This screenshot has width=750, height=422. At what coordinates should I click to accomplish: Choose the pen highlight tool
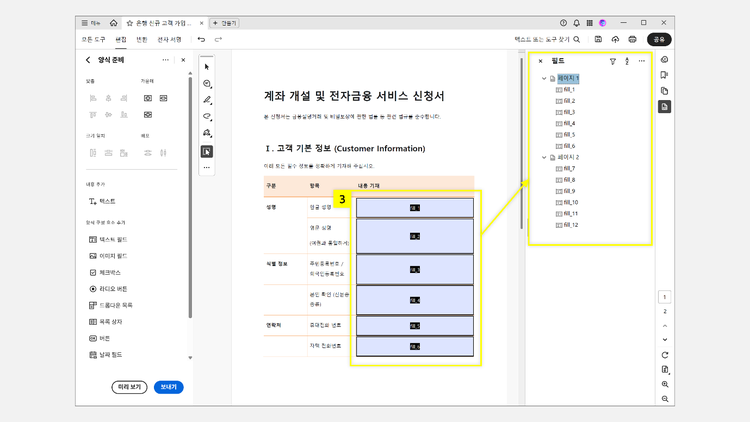click(207, 100)
